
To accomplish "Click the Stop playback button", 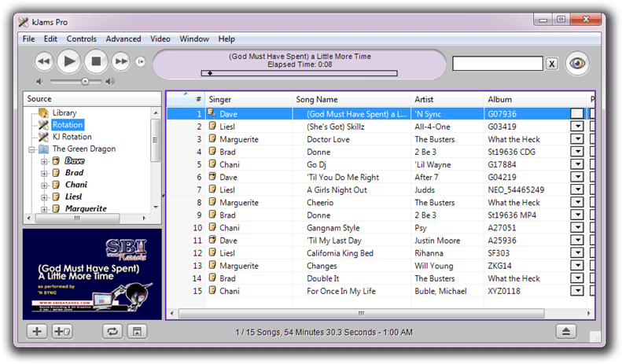I will pyautogui.click(x=96, y=61).
